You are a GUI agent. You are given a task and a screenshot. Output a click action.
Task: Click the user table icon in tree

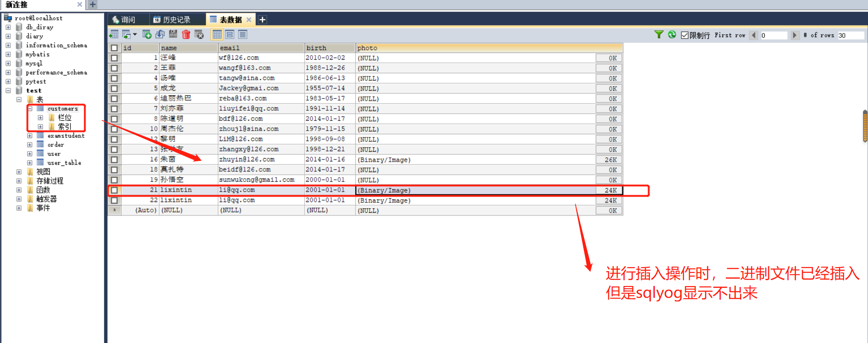tap(40, 154)
